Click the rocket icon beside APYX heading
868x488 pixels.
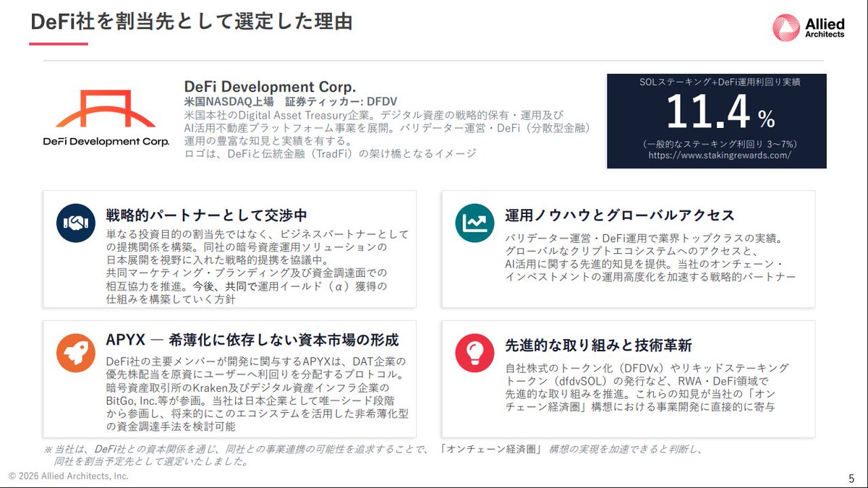click(75, 354)
